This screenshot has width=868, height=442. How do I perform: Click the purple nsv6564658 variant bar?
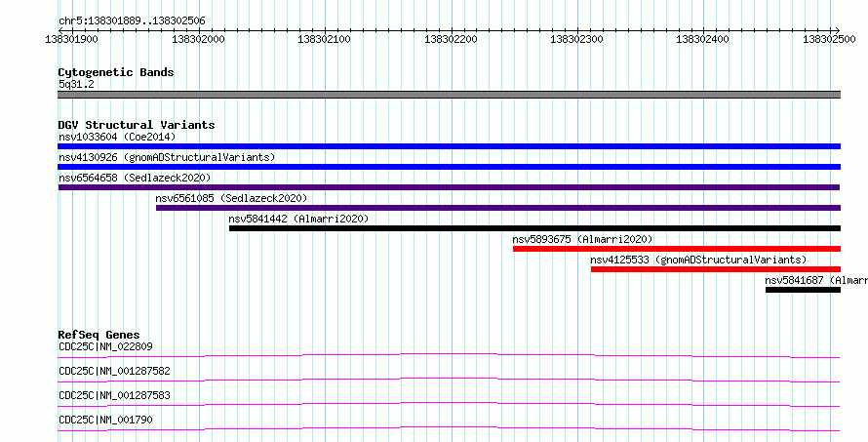pos(449,187)
